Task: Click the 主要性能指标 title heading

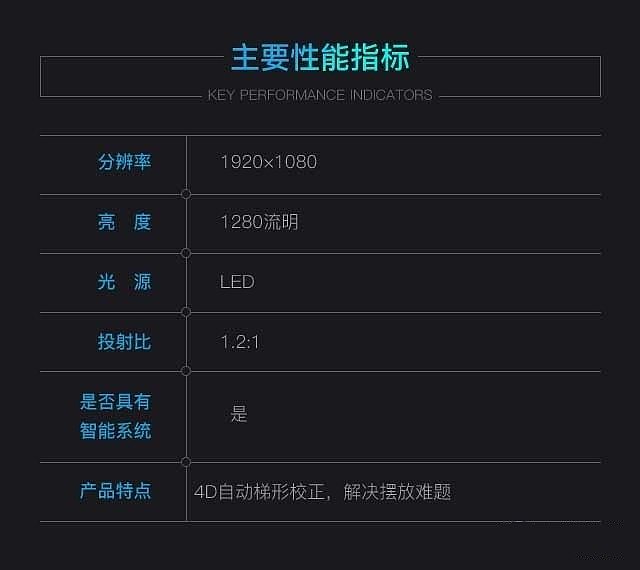Action: [x=320, y=58]
